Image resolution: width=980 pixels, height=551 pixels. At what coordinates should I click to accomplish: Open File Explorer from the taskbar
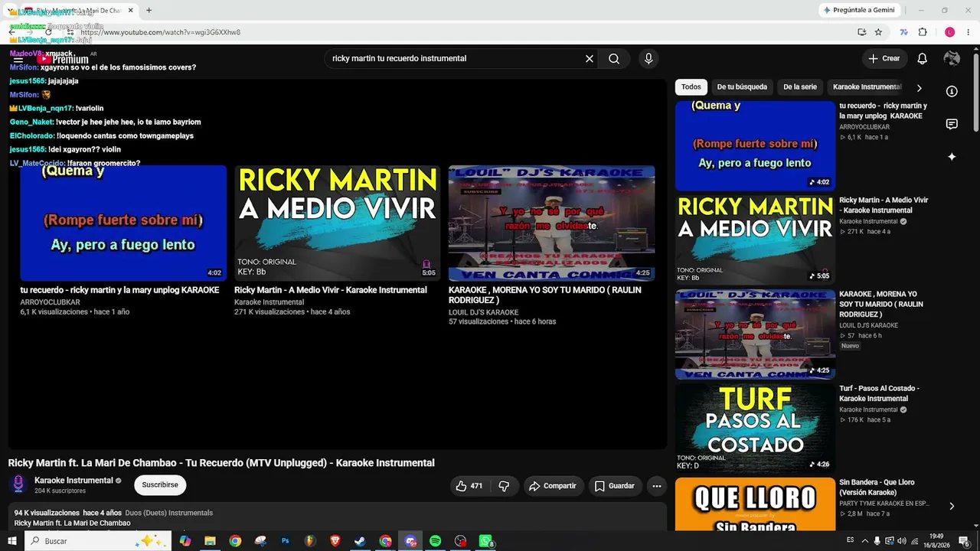(210, 541)
